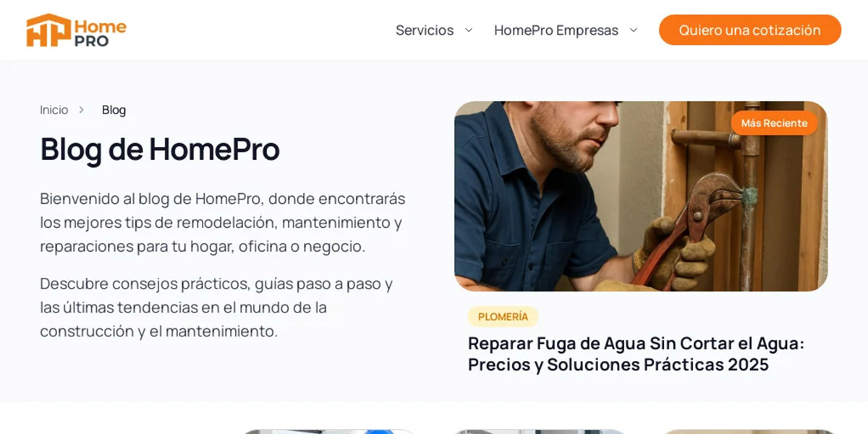Click the Blog de HomePro heading
The width and height of the screenshot is (868, 434).
pos(160,149)
